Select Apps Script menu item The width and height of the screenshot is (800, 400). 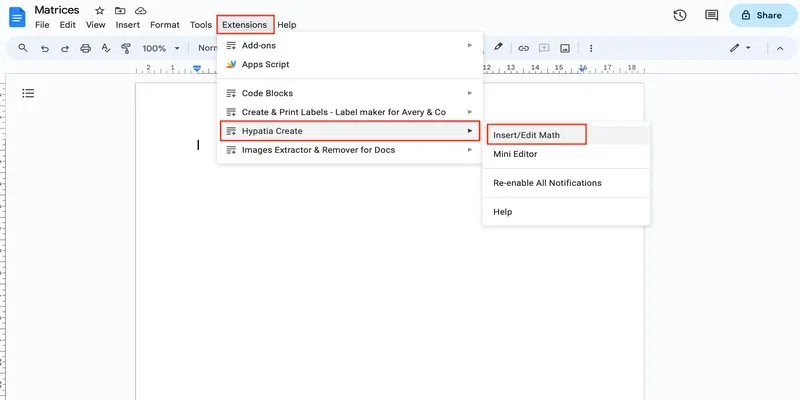[350, 64]
